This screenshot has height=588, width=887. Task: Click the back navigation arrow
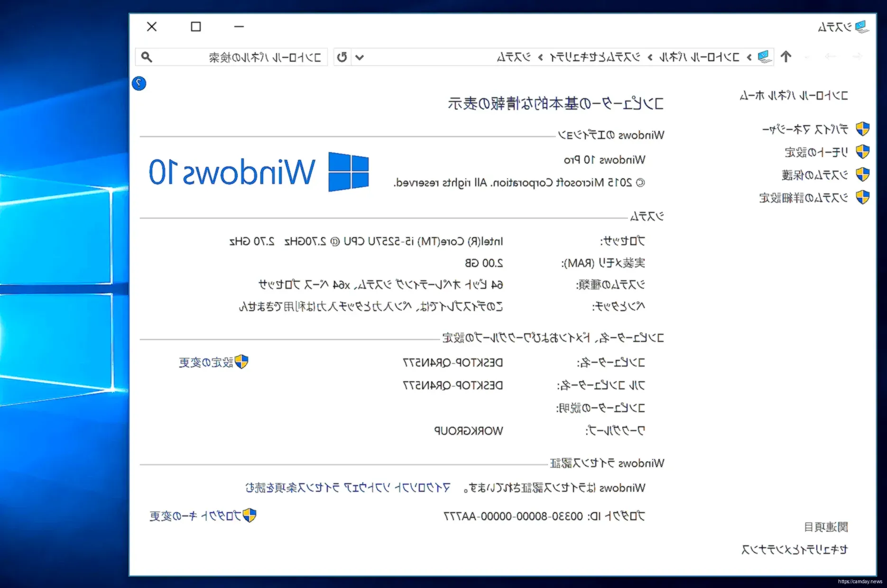coord(857,57)
